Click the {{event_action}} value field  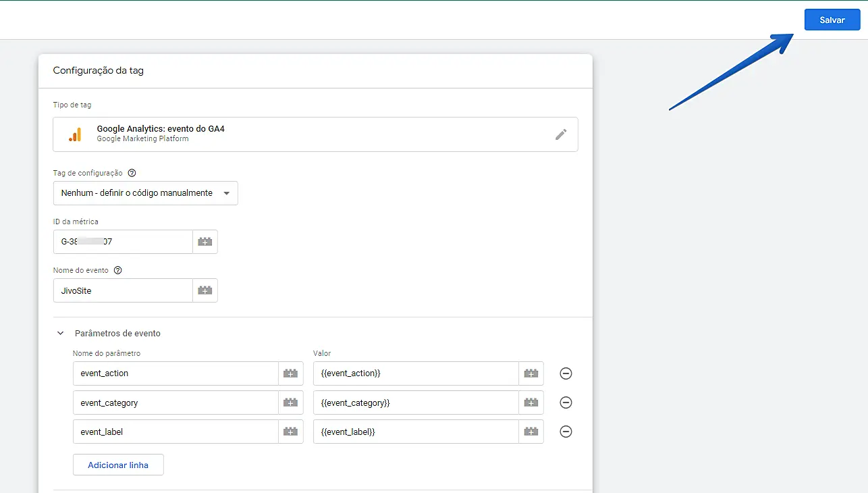[x=415, y=373]
